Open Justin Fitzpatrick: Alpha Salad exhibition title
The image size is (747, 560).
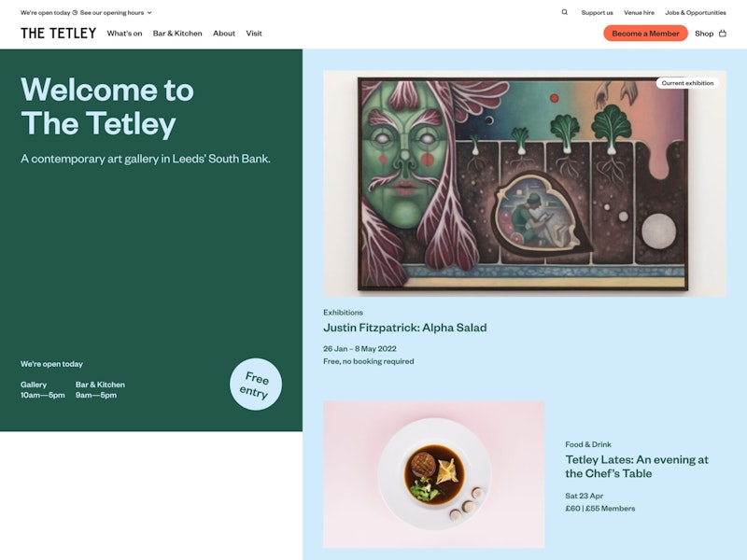[404, 328]
